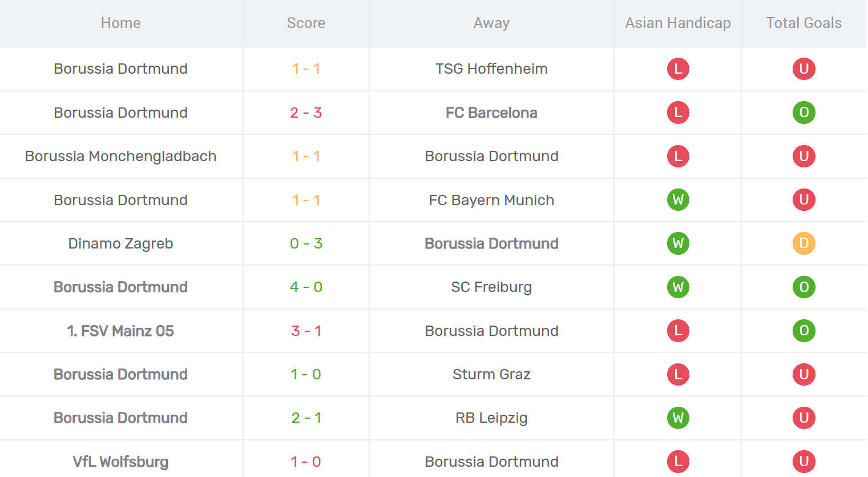868x477 pixels.
Task: Click the Home column header
Action: (x=120, y=23)
